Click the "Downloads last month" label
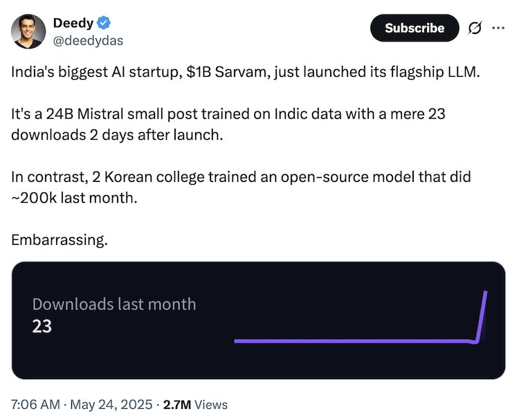519x420 pixels. point(114,304)
